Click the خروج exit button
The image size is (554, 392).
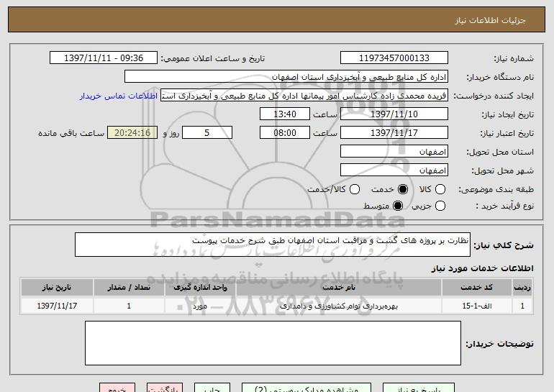[x=117, y=388]
